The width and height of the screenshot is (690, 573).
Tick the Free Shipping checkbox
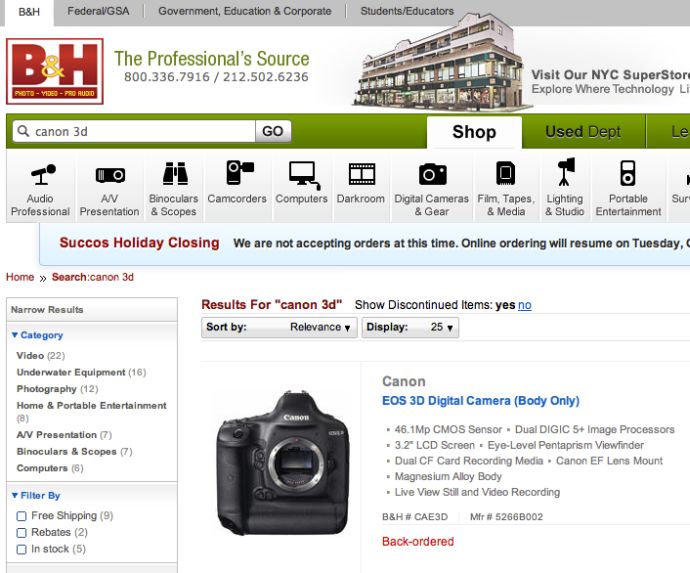21,516
